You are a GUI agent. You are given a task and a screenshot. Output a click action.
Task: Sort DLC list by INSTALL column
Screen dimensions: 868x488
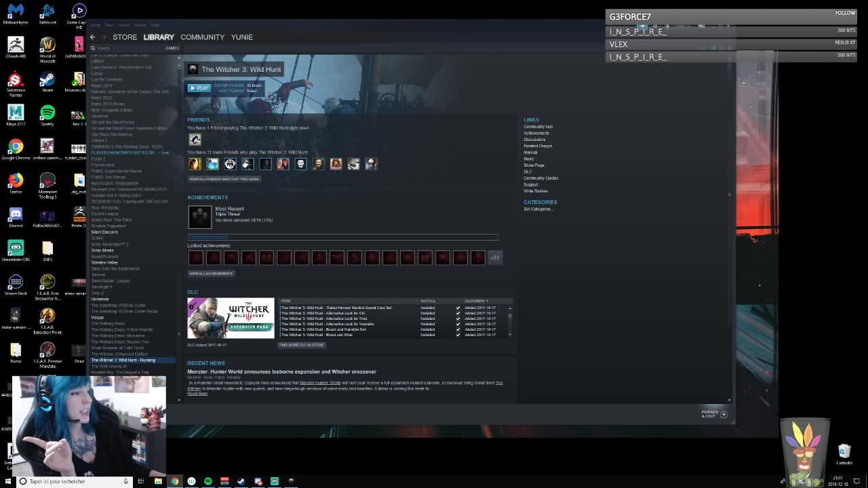[x=428, y=301]
